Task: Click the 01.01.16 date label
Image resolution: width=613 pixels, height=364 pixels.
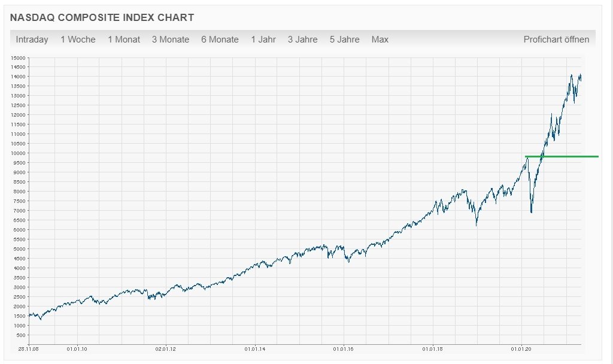Action: 343,349
